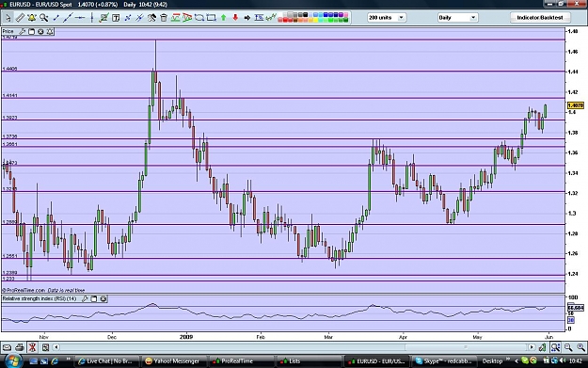Click the taskbar clock 10:42
Viewport: 588px width, 368px height.
click(575, 360)
